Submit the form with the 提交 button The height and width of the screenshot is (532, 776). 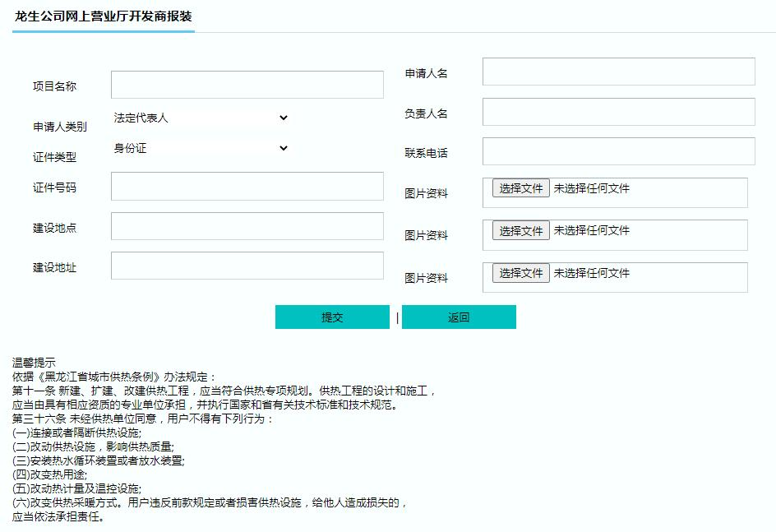click(332, 317)
